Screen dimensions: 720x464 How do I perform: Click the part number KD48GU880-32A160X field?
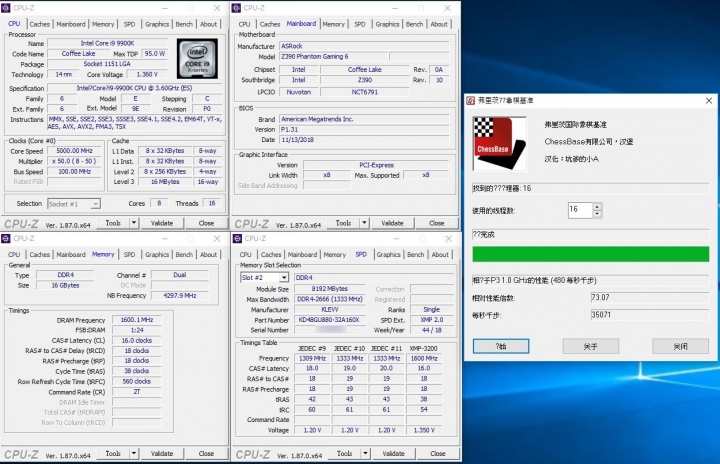click(x=329, y=320)
